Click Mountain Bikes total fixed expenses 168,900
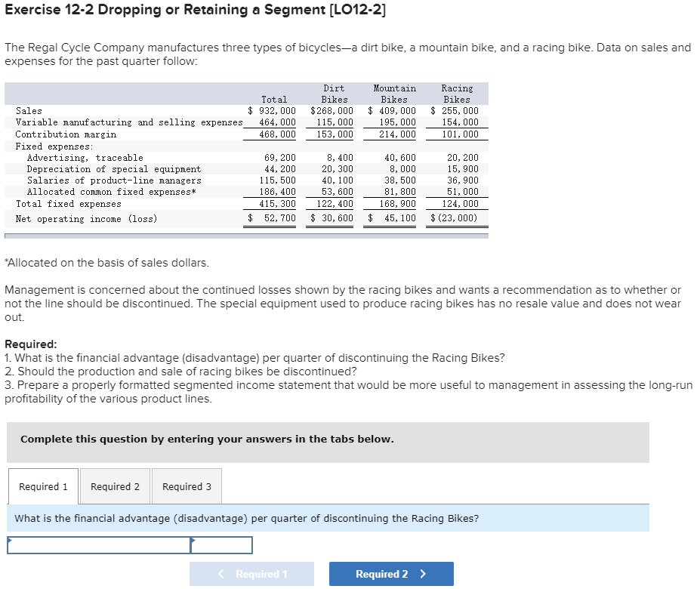The height and width of the screenshot is (589, 700). 397,204
